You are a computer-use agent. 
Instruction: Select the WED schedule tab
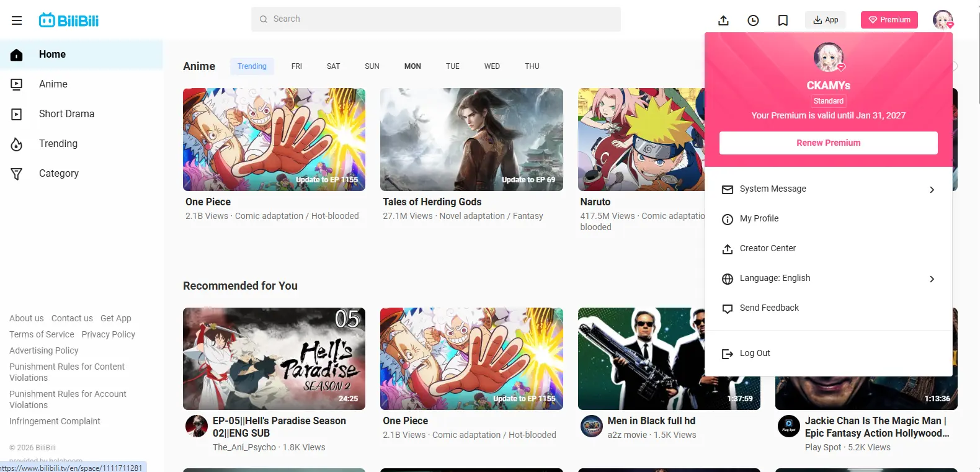click(492, 66)
